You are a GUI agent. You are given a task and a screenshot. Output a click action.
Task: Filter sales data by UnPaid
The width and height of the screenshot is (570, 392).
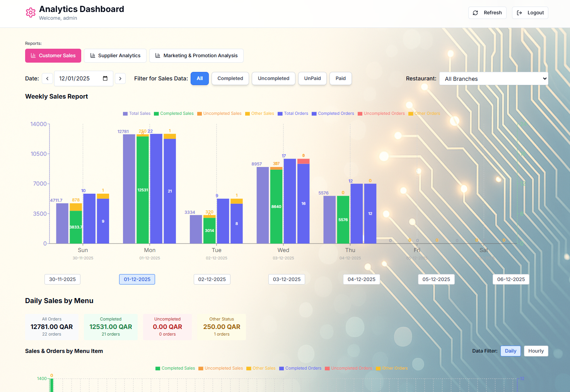coord(312,78)
